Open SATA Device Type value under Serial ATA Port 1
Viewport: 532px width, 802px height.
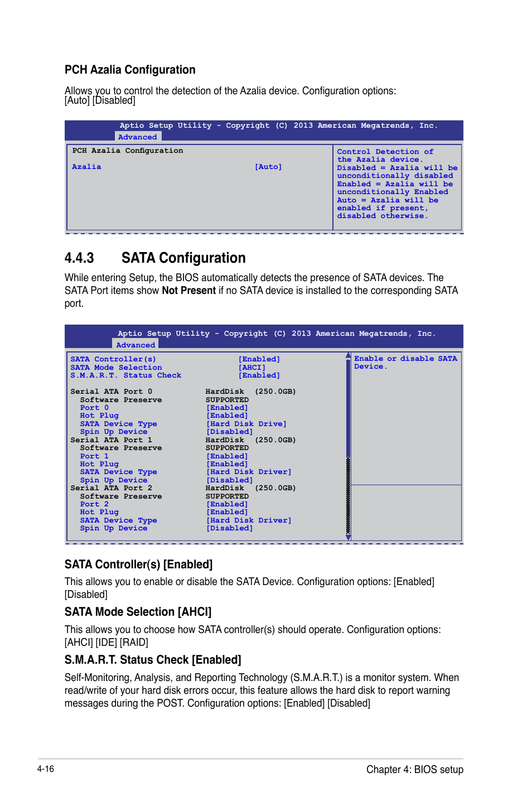pos(249,472)
